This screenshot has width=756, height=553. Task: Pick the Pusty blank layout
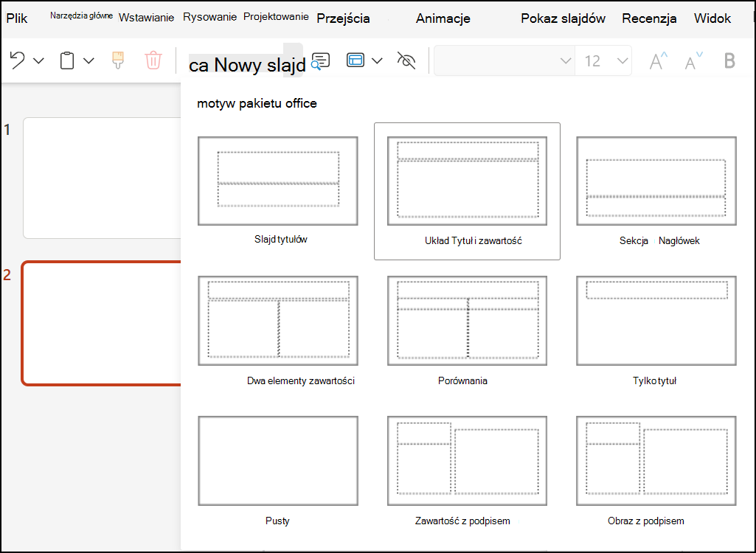point(278,461)
